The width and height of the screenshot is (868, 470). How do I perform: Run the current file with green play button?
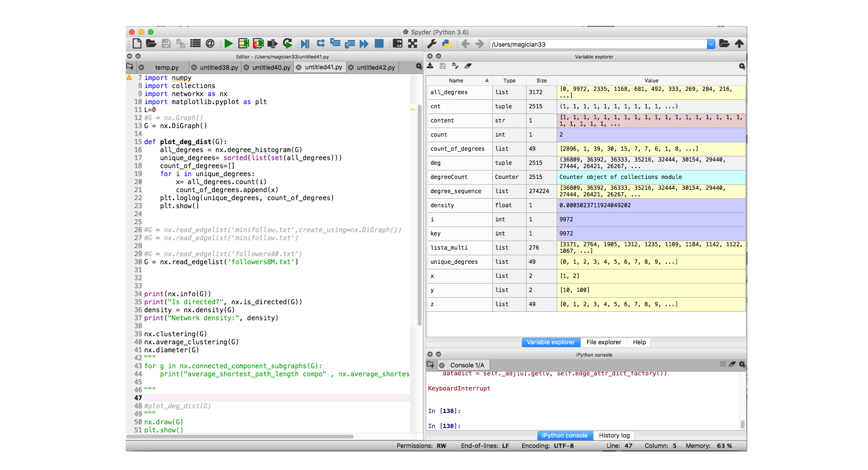click(228, 44)
